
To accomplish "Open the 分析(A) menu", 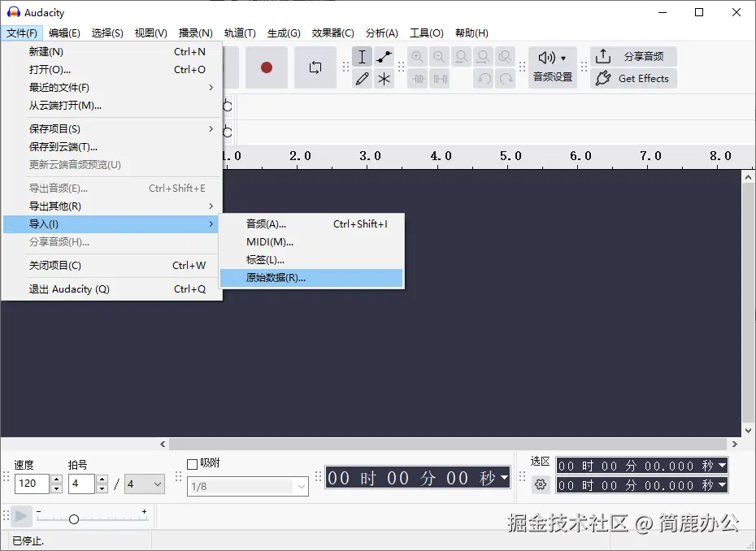I will click(x=382, y=33).
